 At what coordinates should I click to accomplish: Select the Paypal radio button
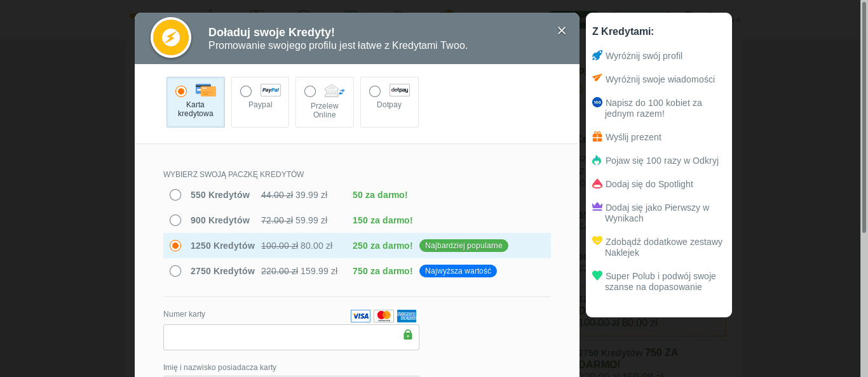click(x=246, y=91)
